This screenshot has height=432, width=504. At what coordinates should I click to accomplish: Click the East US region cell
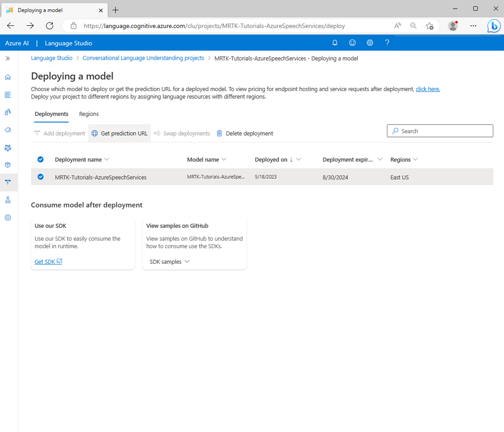click(x=399, y=177)
